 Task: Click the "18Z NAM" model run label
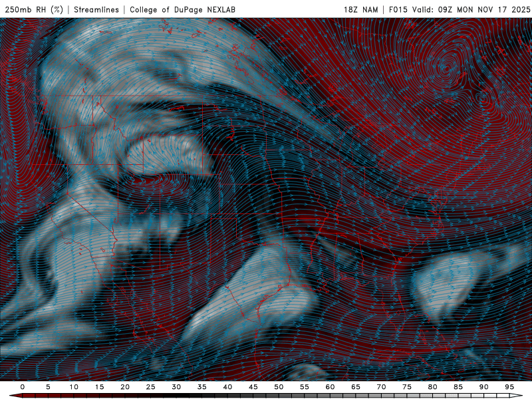point(360,9)
